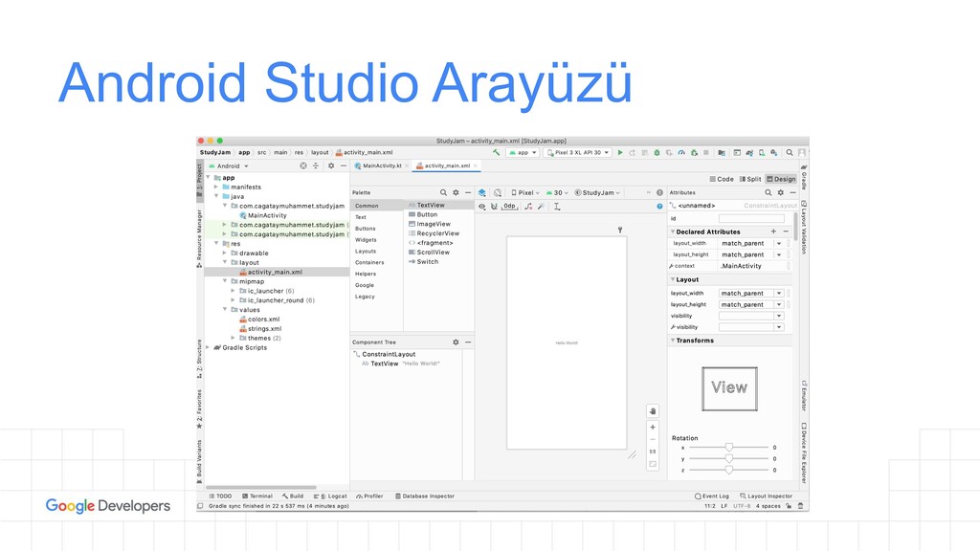Click the orientation rotate icon in design toolbar

click(x=498, y=192)
